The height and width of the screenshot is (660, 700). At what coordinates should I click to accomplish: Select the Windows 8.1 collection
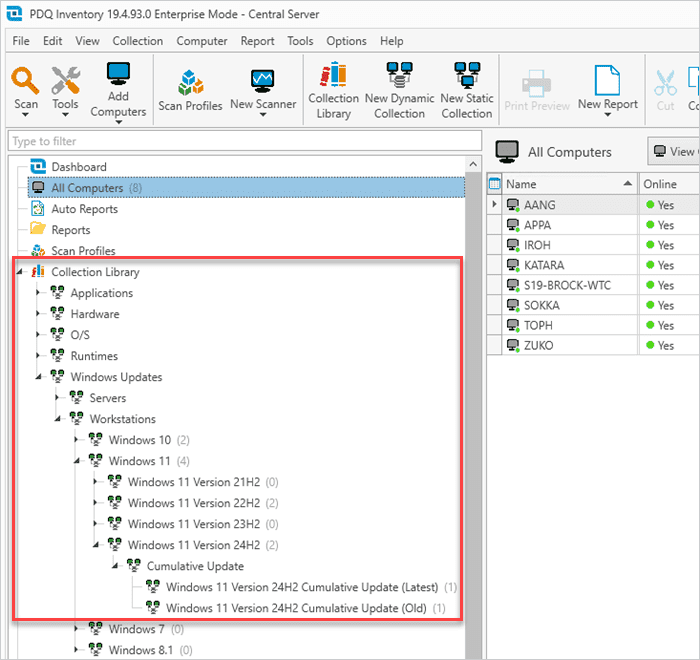(141, 650)
